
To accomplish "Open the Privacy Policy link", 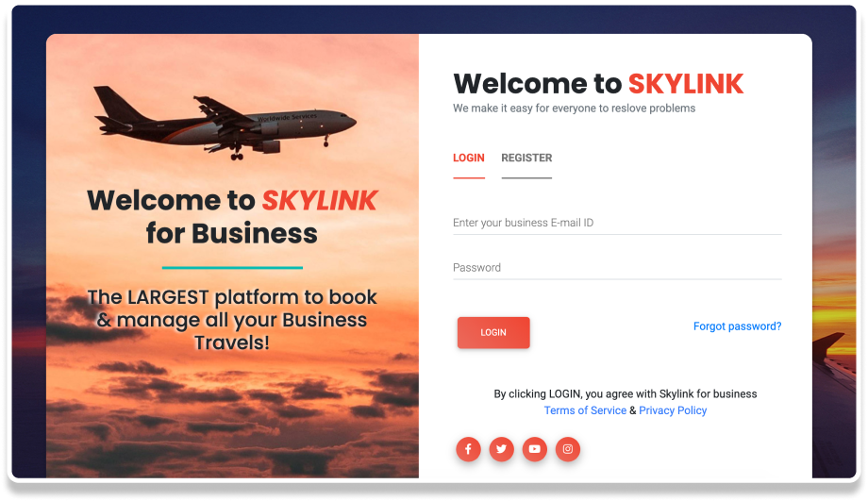I will (x=673, y=410).
